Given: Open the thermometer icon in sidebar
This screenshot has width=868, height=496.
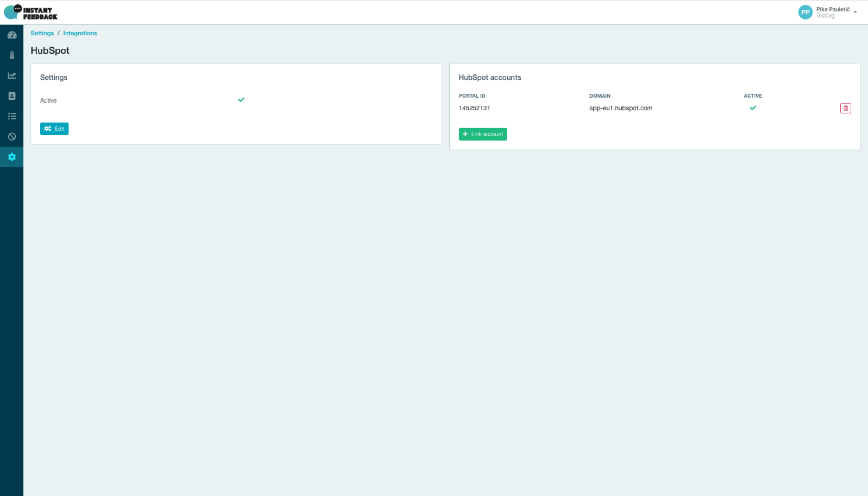Looking at the screenshot, I should coord(12,55).
